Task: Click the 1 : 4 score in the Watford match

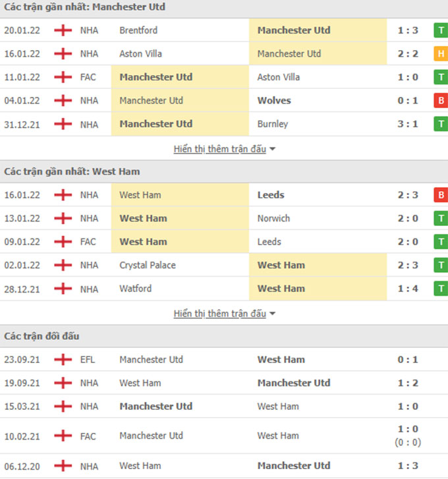Action: pos(408,289)
